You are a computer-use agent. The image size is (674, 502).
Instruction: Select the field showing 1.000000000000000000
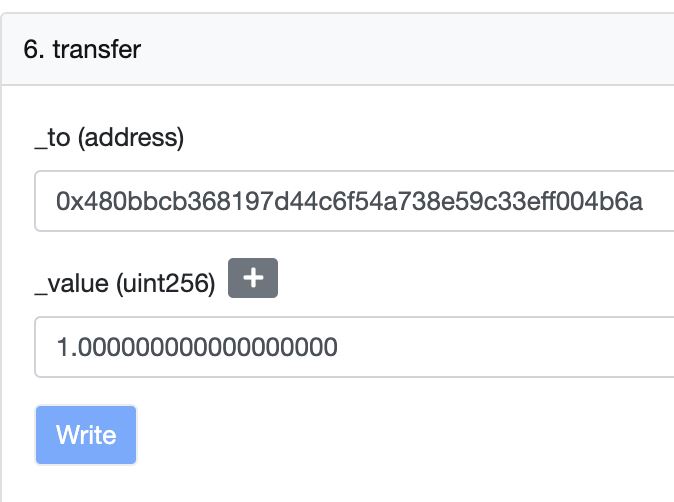(x=355, y=347)
